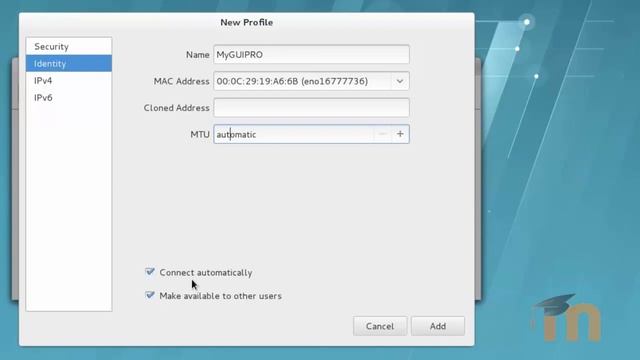Increase MTU with the plus button
The width and height of the screenshot is (640, 360).
click(x=400, y=134)
